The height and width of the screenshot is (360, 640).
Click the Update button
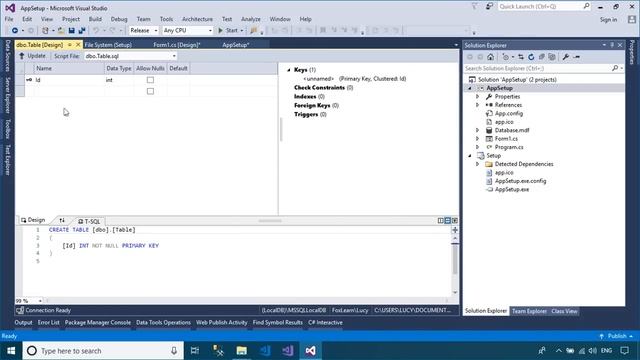pyautogui.click(x=33, y=56)
